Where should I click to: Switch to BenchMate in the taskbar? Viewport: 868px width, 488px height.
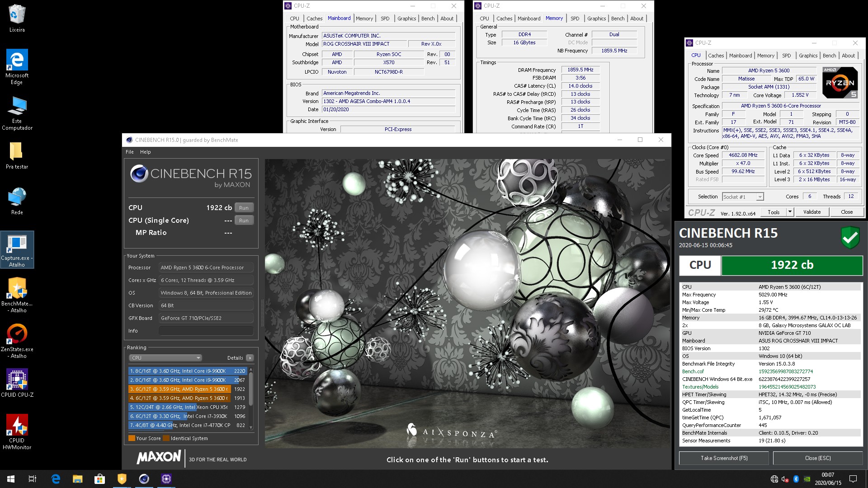pos(122,479)
